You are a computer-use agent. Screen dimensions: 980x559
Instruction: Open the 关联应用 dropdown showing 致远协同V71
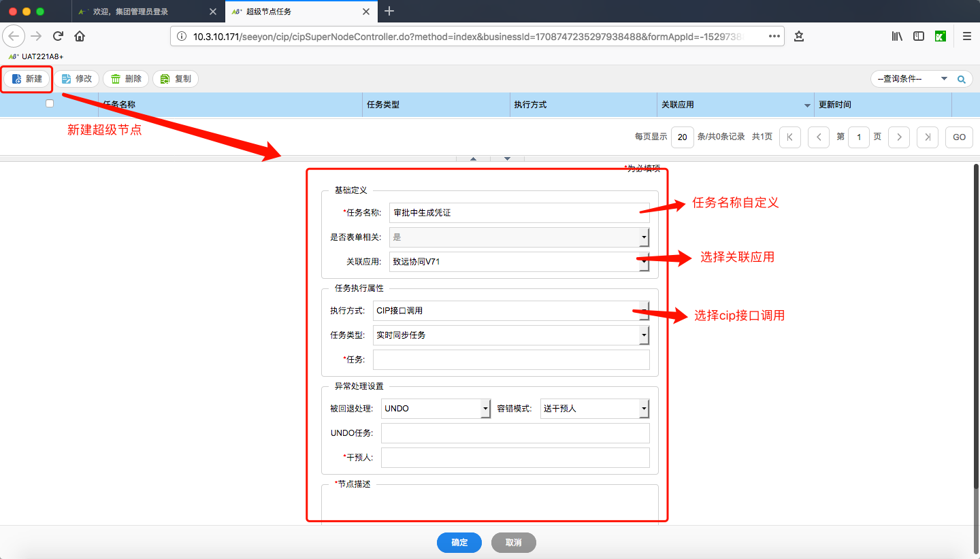pyautogui.click(x=519, y=261)
